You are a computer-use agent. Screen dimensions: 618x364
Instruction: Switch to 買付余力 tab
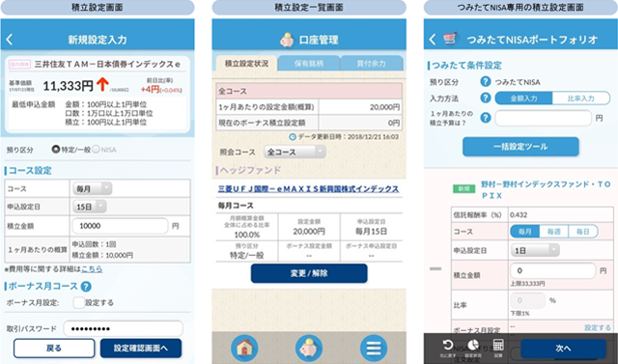(x=371, y=63)
